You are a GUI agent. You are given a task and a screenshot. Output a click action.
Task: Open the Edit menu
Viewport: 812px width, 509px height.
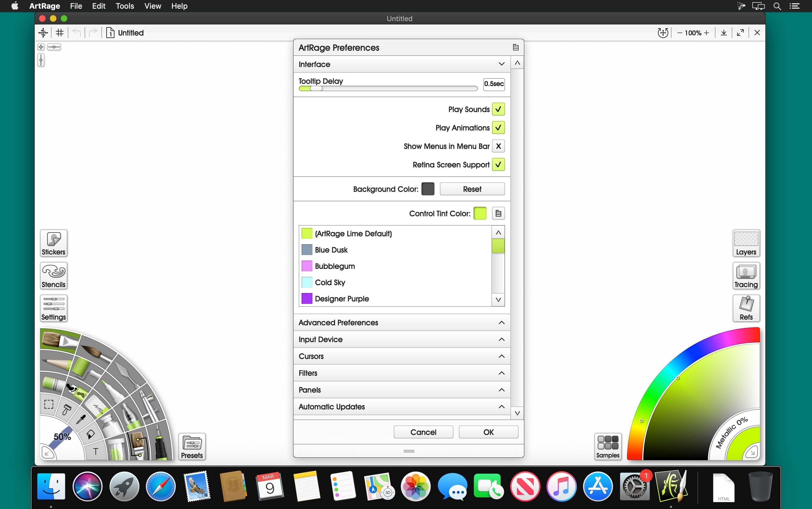[x=98, y=7]
